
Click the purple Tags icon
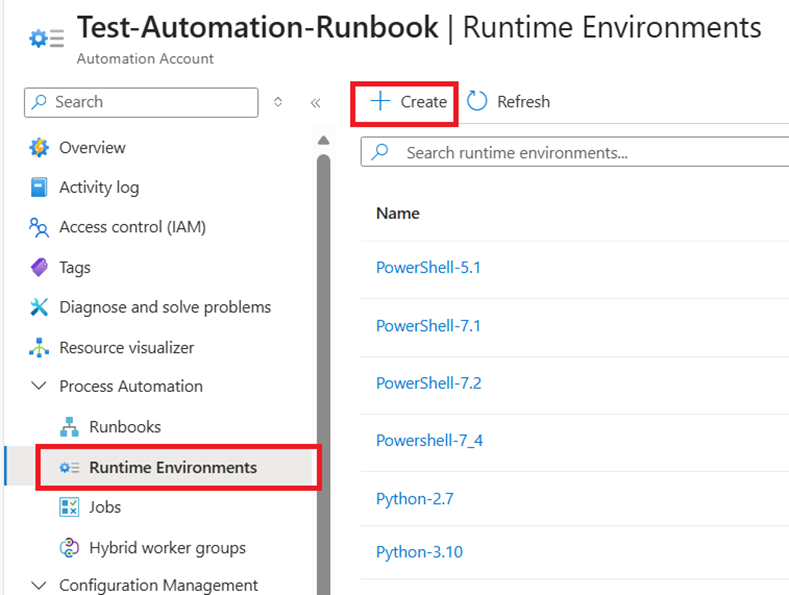(x=39, y=268)
